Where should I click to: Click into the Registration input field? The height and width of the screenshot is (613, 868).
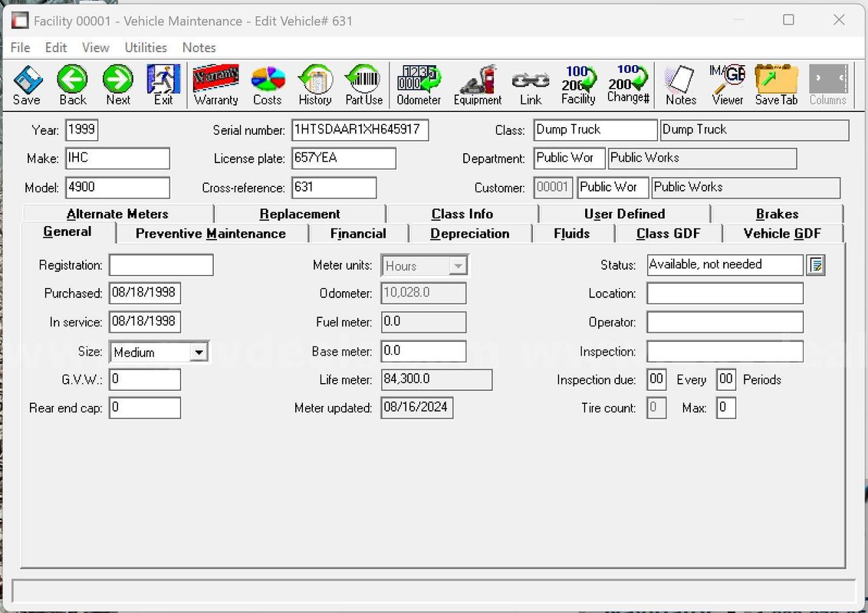tap(161, 265)
